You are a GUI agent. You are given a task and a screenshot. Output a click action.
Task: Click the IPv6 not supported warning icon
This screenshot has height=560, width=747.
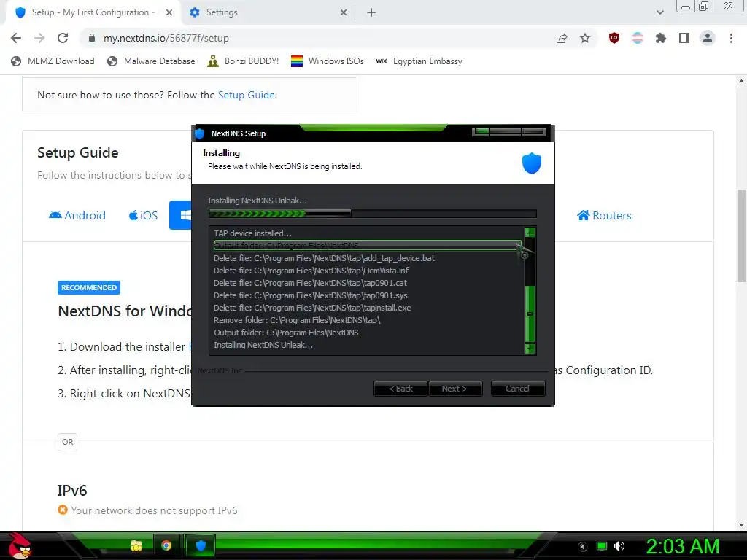[63, 510]
